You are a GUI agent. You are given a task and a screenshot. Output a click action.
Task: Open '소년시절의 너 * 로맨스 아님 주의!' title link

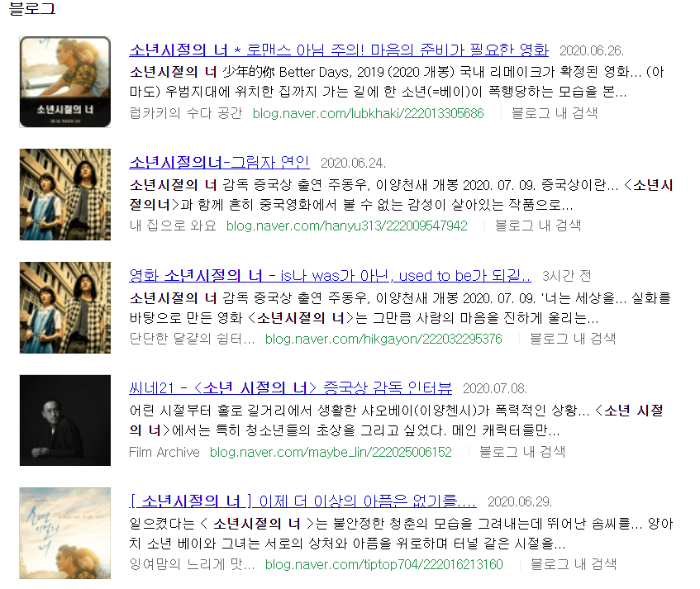[339, 50]
